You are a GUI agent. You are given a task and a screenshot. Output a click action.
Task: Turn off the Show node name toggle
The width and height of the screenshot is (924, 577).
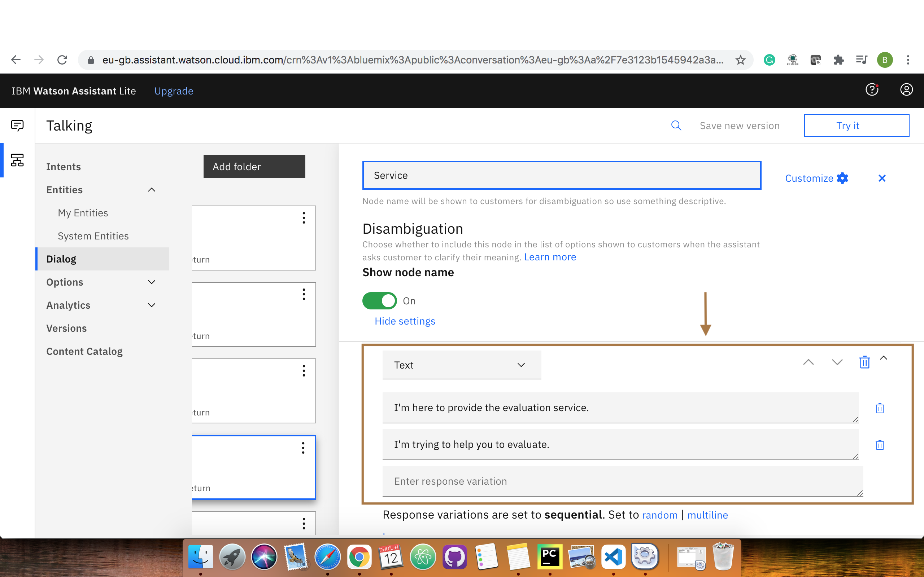coord(379,301)
